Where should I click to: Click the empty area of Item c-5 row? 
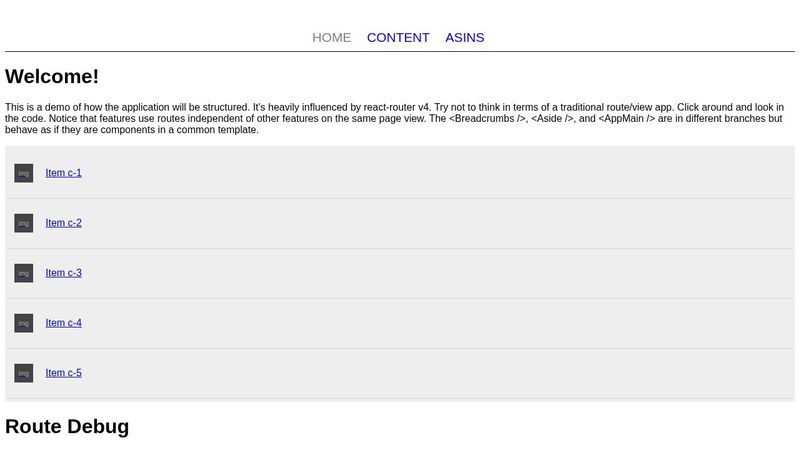pos(450,373)
